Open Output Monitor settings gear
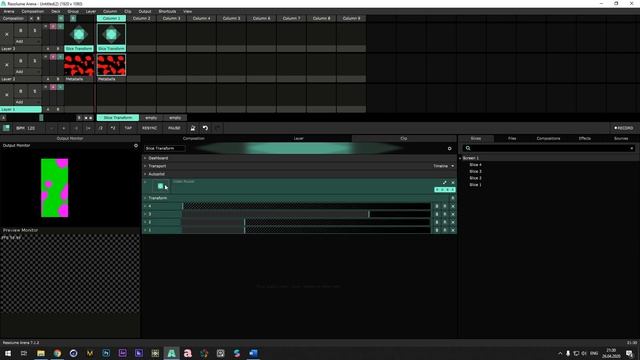640x360 pixels. pyautogui.click(x=136, y=145)
